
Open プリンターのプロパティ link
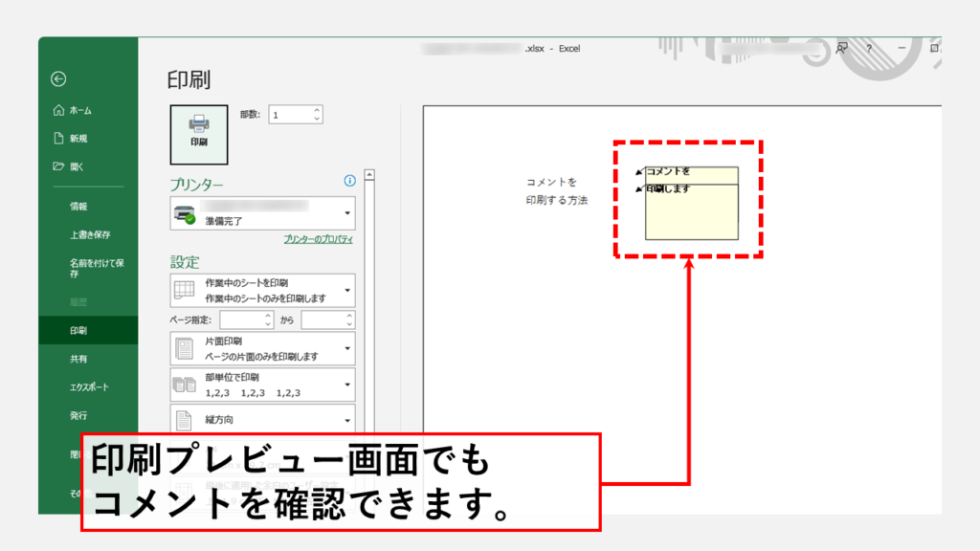click(x=318, y=239)
